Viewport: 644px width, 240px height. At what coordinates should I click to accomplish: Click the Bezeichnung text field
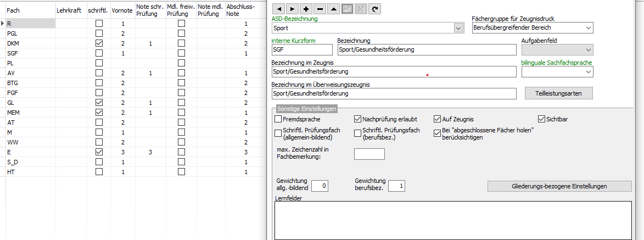(x=427, y=50)
